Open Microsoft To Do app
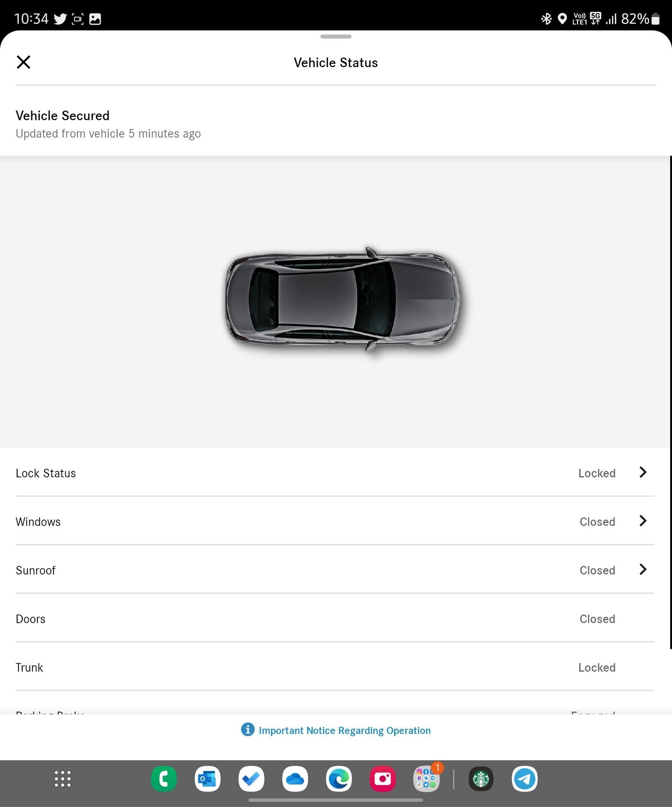 (x=251, y=779)
